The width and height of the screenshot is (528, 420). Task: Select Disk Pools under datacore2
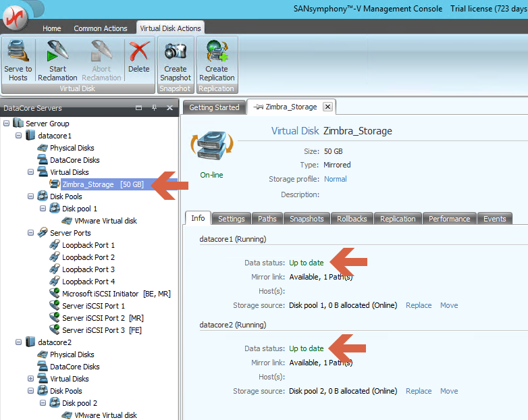pyautogui.click(x=66, y=391)
